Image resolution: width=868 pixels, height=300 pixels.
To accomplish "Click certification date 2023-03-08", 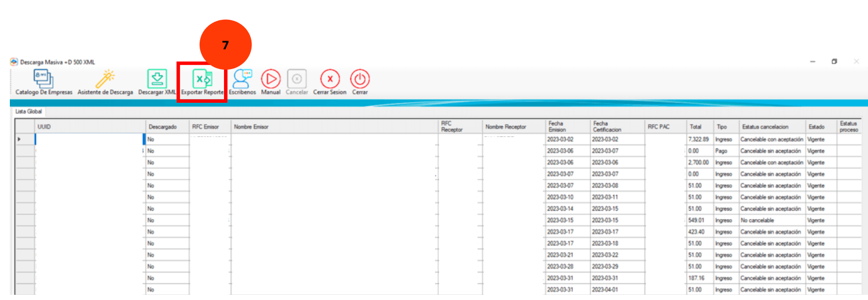I will [x=618, y=186].
